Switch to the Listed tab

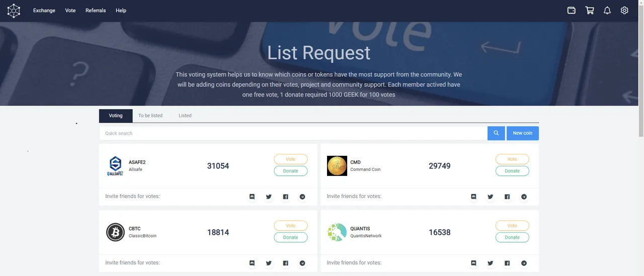(x=185, y=116)
